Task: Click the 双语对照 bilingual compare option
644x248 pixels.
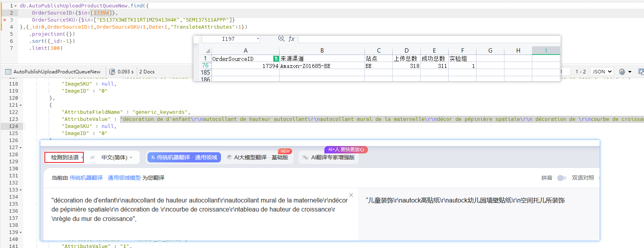Action: pyautogui.click(x=583, y=178)
